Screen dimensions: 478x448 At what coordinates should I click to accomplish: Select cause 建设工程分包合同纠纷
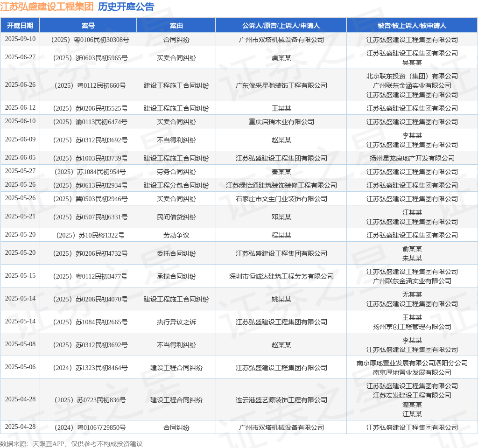click(176, 185)
